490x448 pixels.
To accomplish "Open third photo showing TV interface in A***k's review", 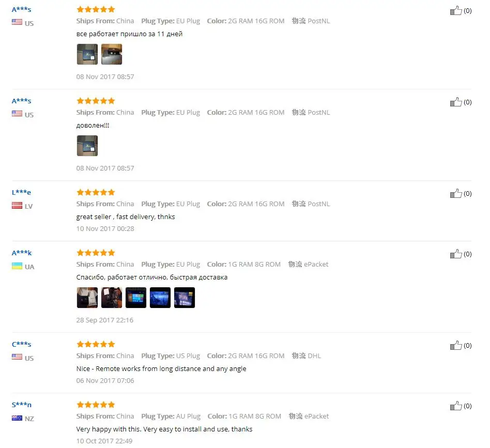I will (x=136, y=298).
